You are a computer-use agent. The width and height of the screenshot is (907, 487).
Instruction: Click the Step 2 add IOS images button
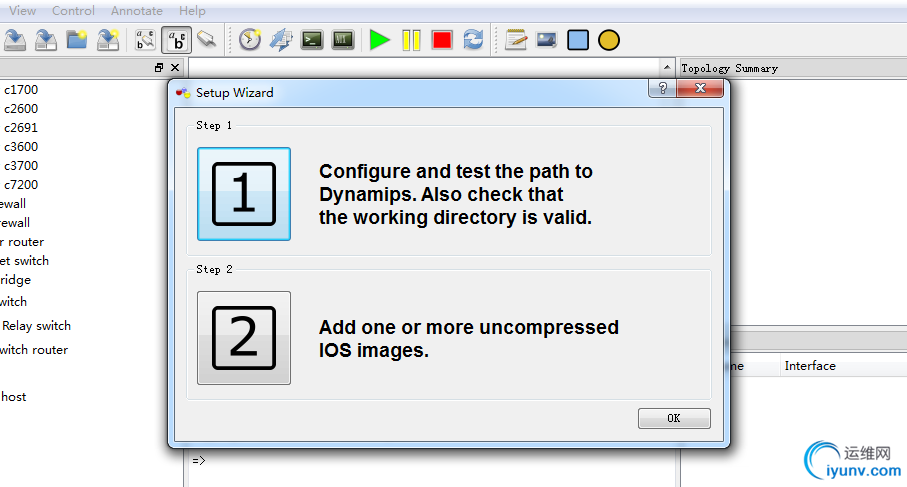(x=244, y=338)
